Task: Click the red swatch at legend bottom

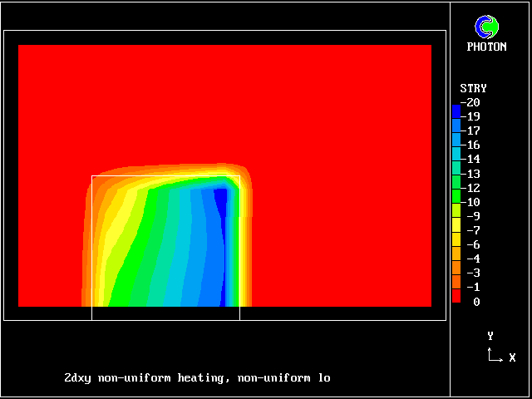Action: pos(456,296)
